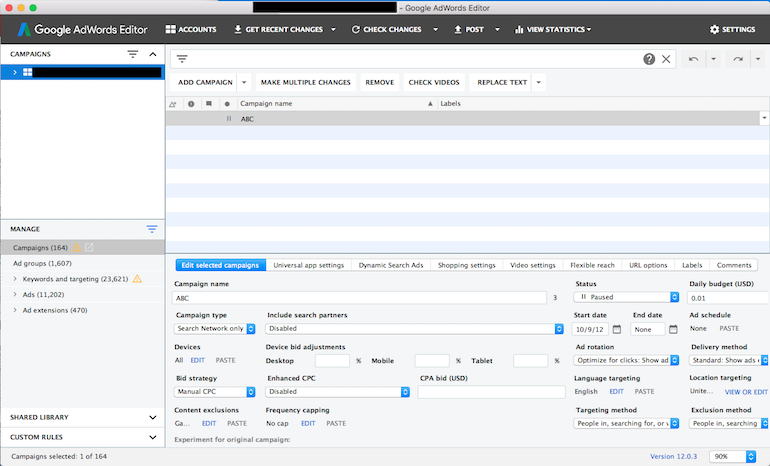Switch to Flexible reach tab
This screenshot has height=466, width=770.
tap(592, 265)
